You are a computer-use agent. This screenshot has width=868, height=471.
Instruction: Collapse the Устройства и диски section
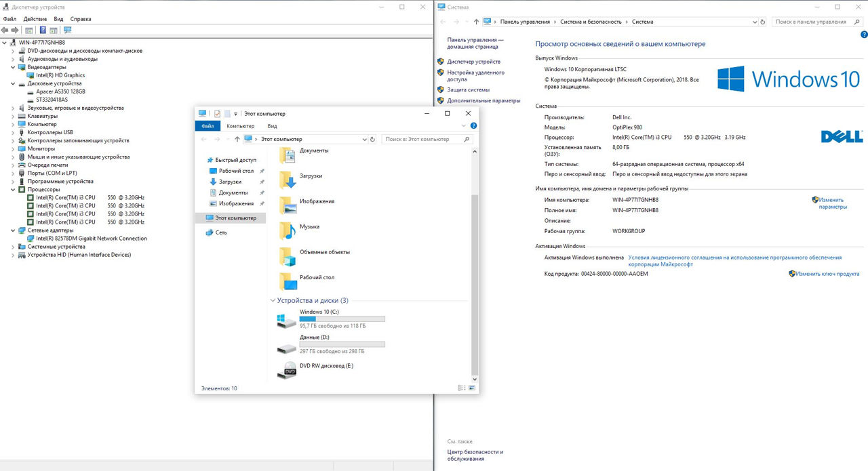click(273, 301)
